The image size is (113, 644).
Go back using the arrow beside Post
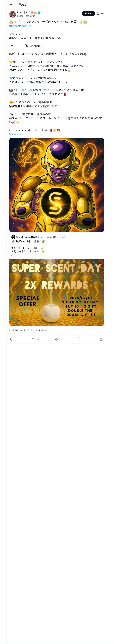pyautogui.click(x=11, y=5)
